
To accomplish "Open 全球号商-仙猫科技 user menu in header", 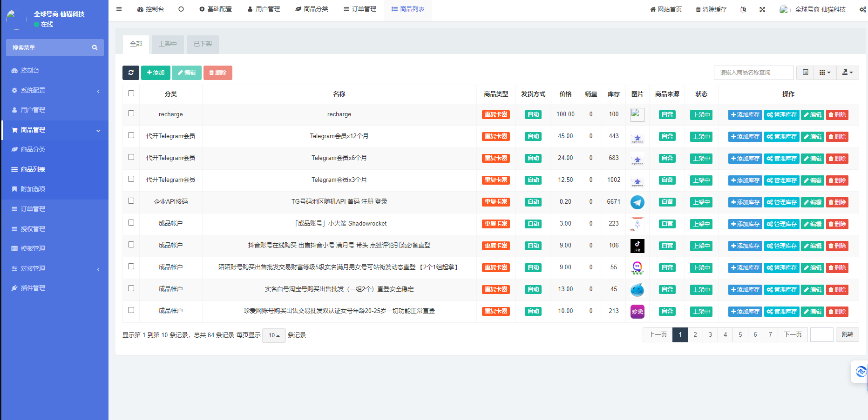I will pos(813,9).
